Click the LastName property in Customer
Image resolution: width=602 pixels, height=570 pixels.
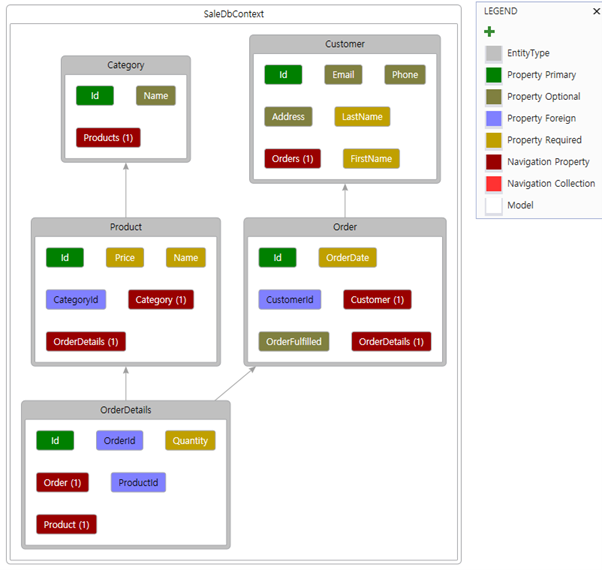(x=362, y=117)
